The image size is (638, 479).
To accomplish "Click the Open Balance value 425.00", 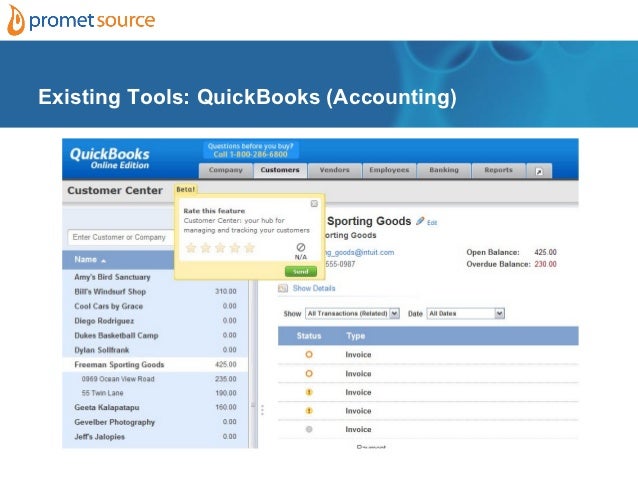I will click(545, 252).
